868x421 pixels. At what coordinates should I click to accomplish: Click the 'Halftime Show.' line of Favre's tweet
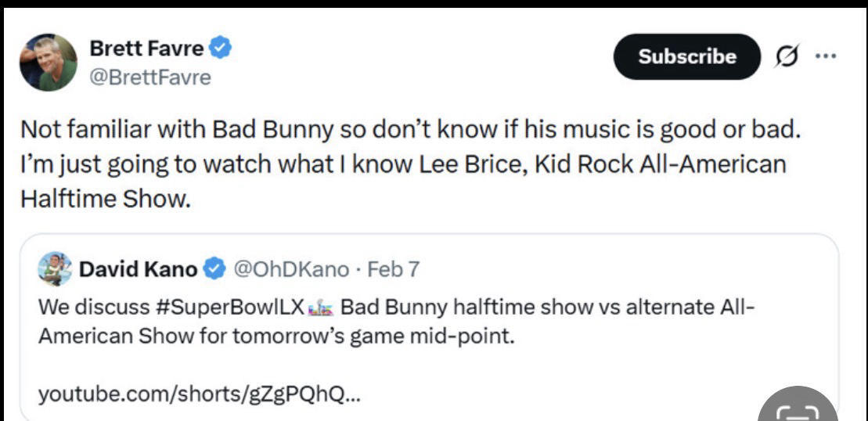coord(103,200)
